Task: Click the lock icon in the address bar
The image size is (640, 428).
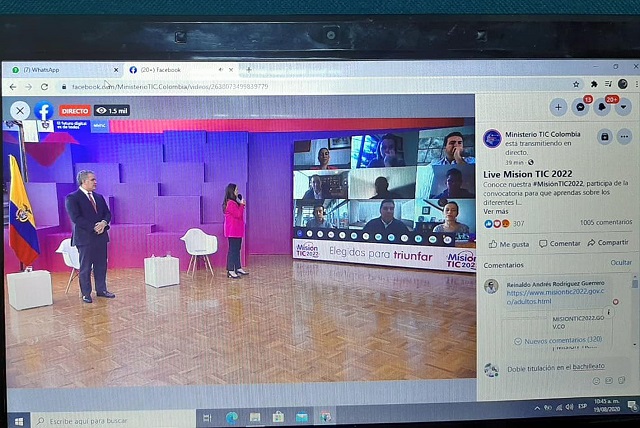Action: click(x=64, y=87)
